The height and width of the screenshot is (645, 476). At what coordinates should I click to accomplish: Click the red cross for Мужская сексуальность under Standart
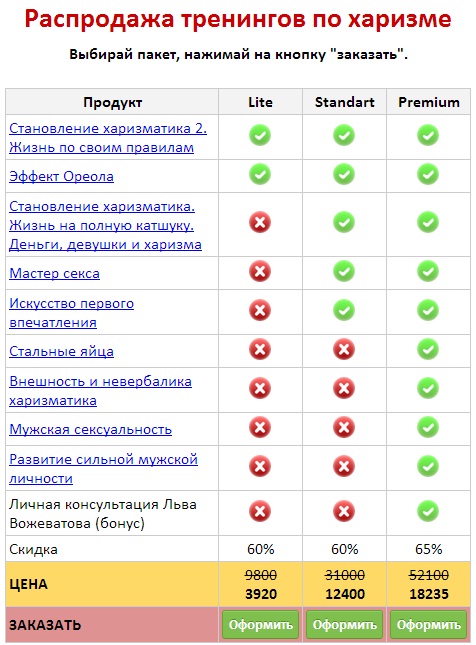pyautogui.click(x=344, y=427)
